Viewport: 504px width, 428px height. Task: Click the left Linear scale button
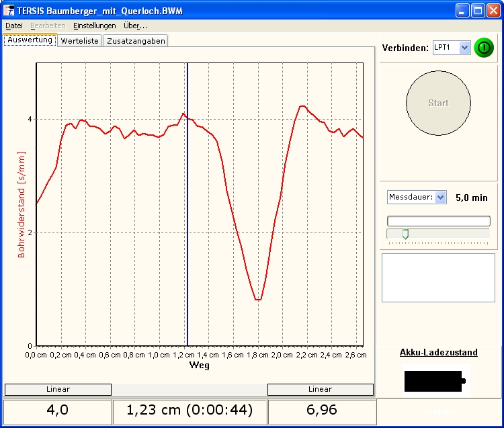(58, 390)
